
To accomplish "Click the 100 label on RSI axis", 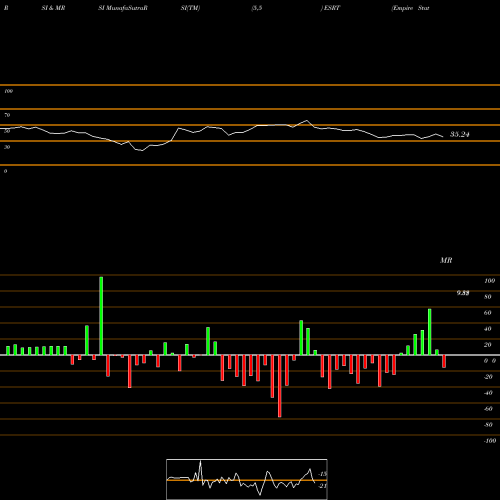I will (x=8, y=91).
